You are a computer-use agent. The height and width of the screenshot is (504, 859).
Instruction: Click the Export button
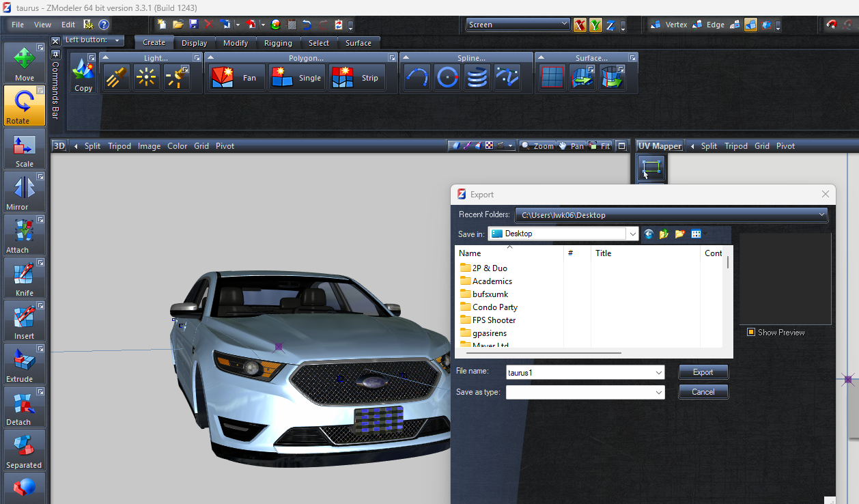[703, 372]
